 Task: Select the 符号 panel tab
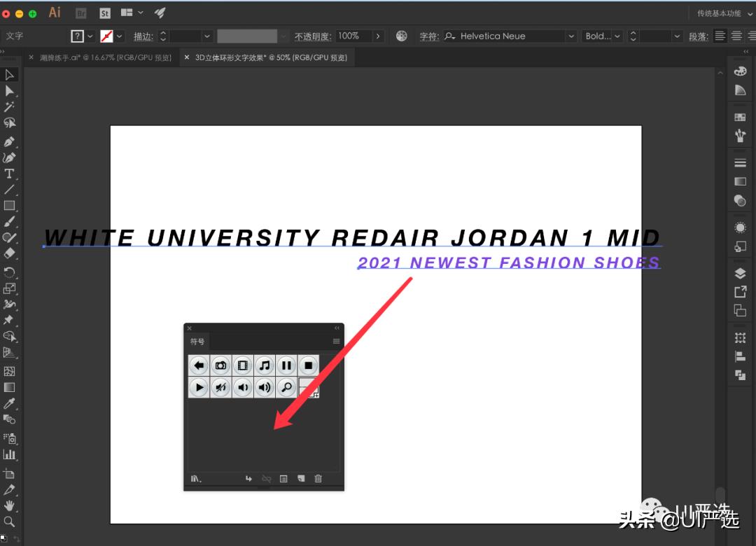point(197,342)
